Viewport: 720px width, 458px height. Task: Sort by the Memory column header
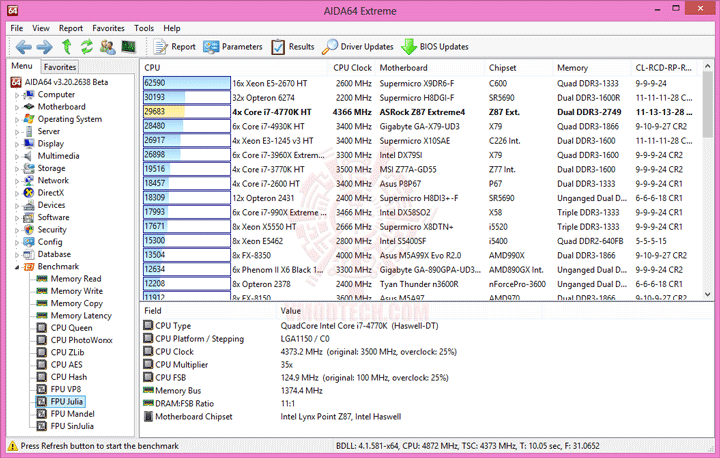(x=592, y=68)
